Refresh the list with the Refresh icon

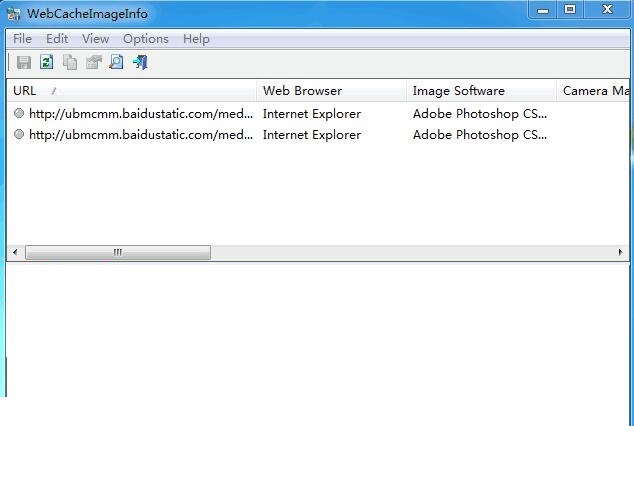click(46, 62)
